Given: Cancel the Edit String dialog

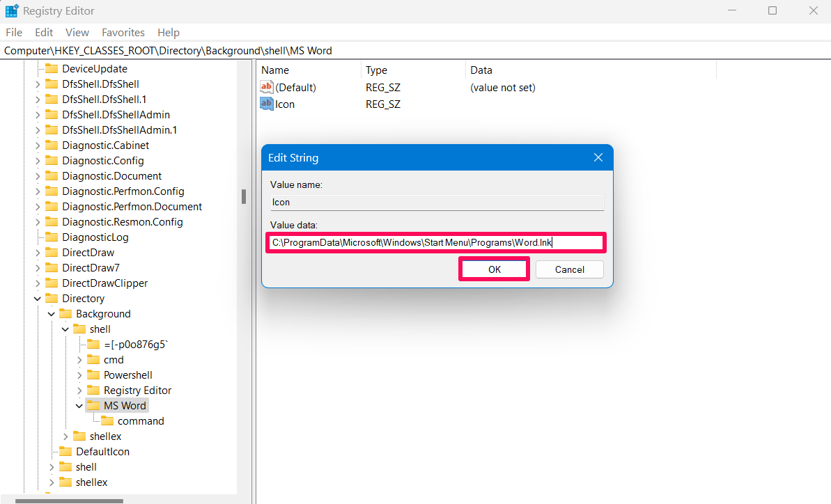Looking at the screenshot, I should pos(569,269).
